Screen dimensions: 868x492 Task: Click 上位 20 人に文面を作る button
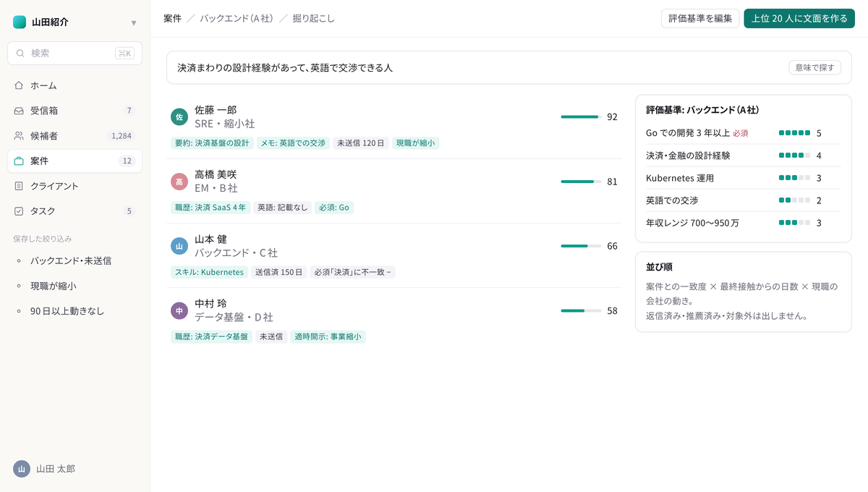click(799, 19)
